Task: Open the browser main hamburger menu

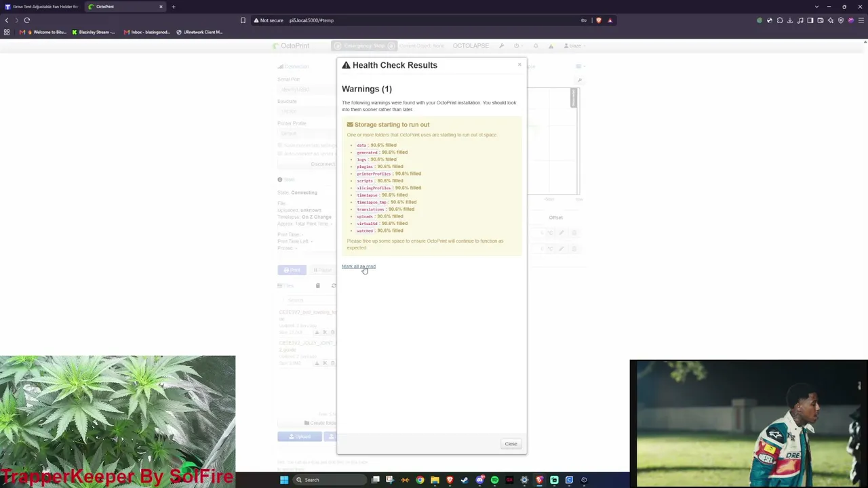Action: tap(861, 20)
